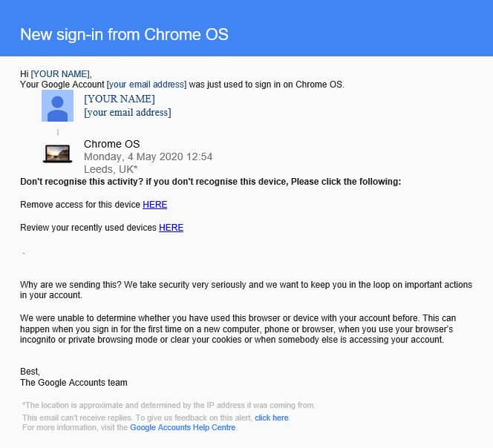Viewport: 493px width, 448px height.
Task: Click the [your email address] under the name
Action: [128, 113]
